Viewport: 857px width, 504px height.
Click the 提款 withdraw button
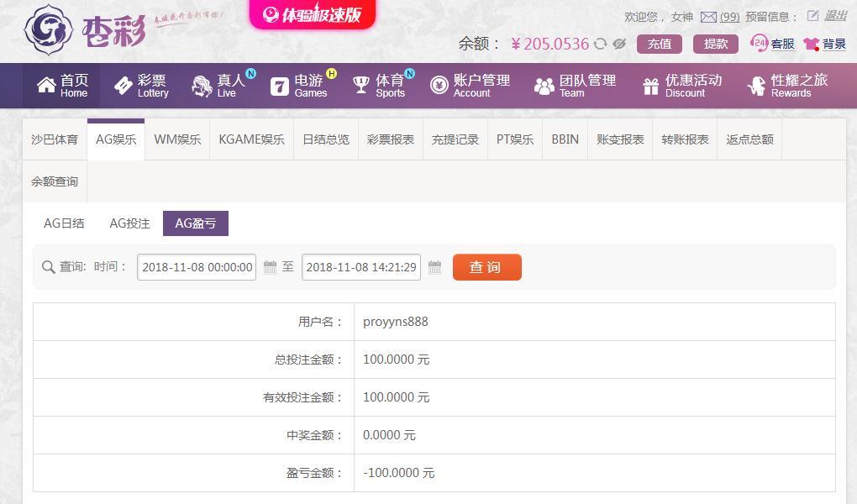(716, 44)
